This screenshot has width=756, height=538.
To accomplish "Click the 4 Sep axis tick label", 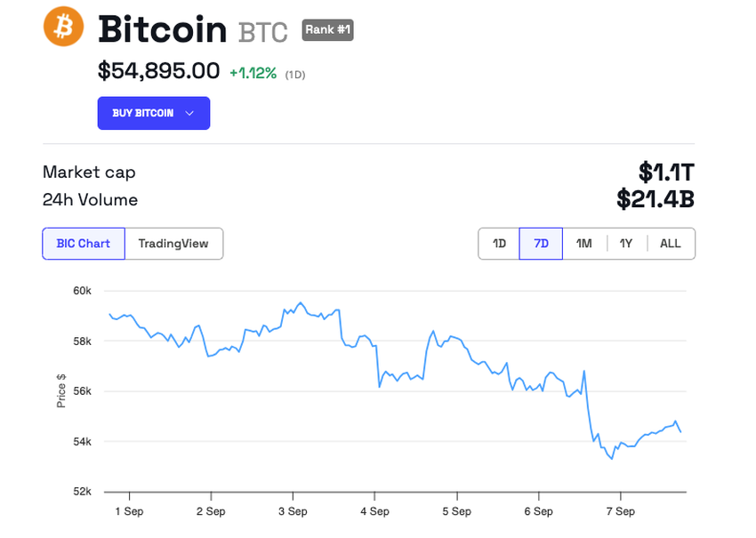I will coord(374,511).
